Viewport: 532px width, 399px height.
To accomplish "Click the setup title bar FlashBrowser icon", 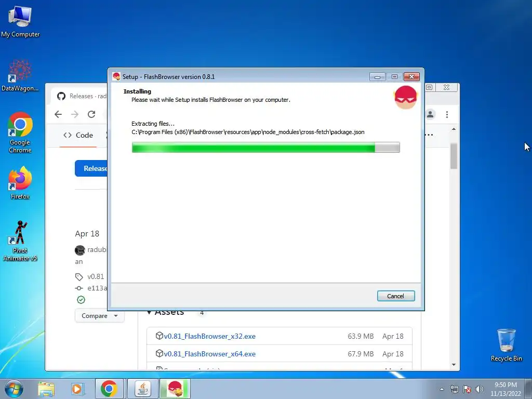I will click(x=116, y=76).
